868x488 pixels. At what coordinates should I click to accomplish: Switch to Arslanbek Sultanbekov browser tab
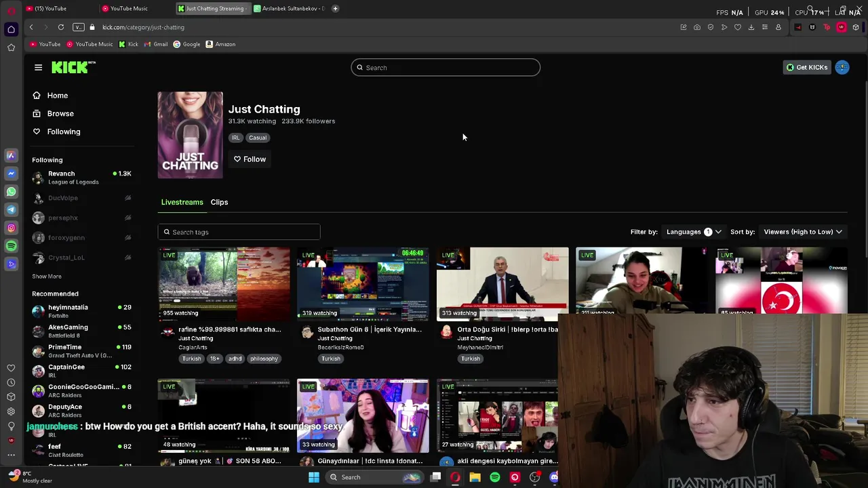point(289,8)
